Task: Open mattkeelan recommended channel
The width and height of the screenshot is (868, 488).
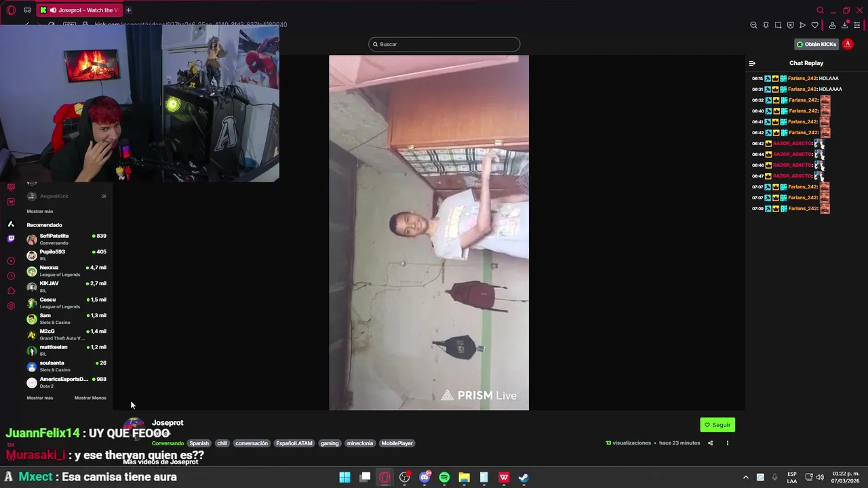Action: 66,350
